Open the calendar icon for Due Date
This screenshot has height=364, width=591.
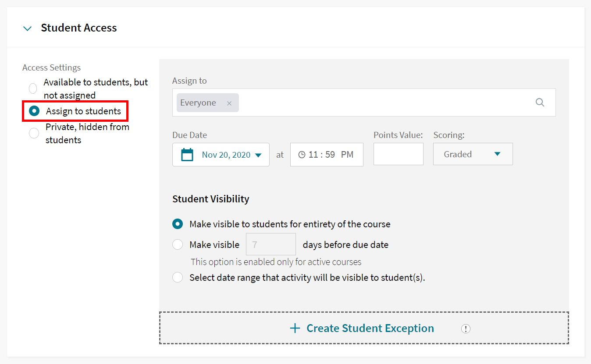[187, 154]
